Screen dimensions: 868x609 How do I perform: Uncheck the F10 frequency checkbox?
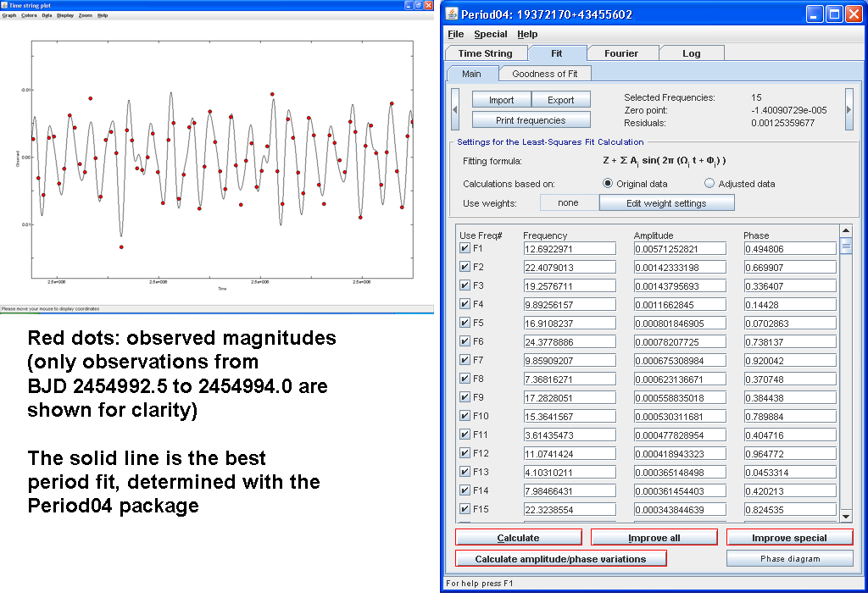465,416
